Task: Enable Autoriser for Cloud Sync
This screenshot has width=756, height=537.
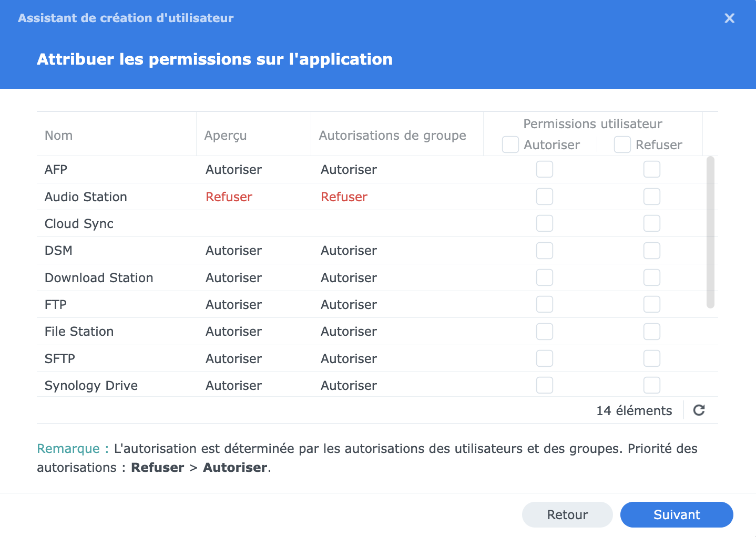Action: pos(545,223)
